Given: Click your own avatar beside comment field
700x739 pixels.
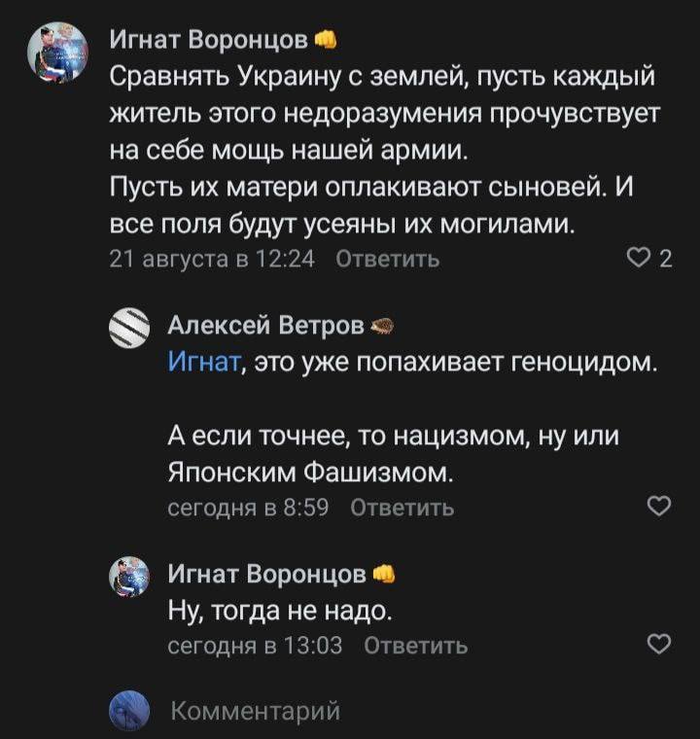Looking at the screenshot, I should pyautogui.click(x=127, y=711).
